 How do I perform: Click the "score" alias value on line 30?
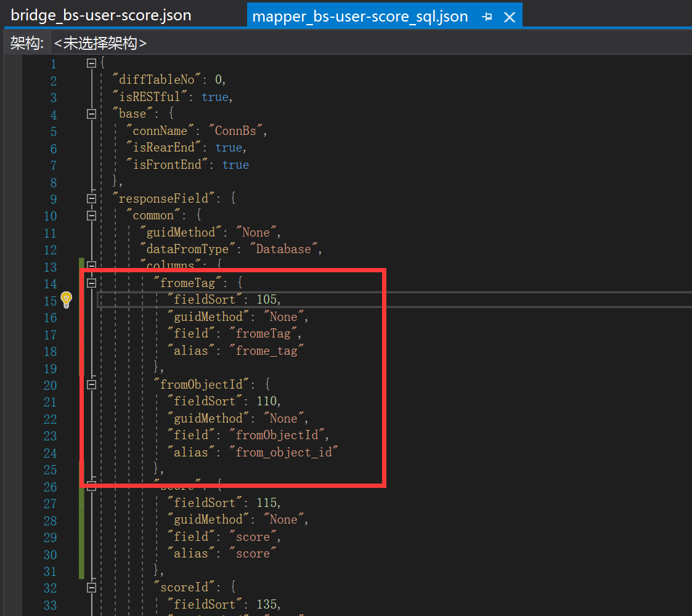[x=253, y=553]
